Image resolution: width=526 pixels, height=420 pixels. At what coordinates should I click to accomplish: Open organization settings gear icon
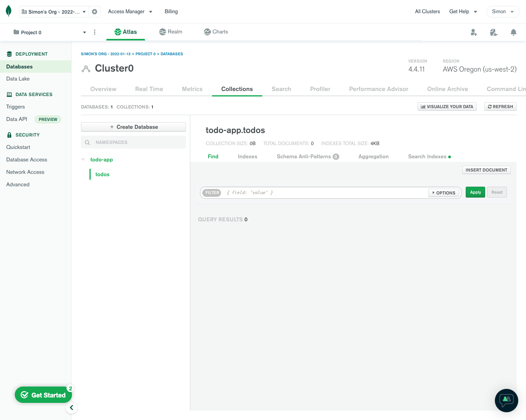tap(95, 12)
